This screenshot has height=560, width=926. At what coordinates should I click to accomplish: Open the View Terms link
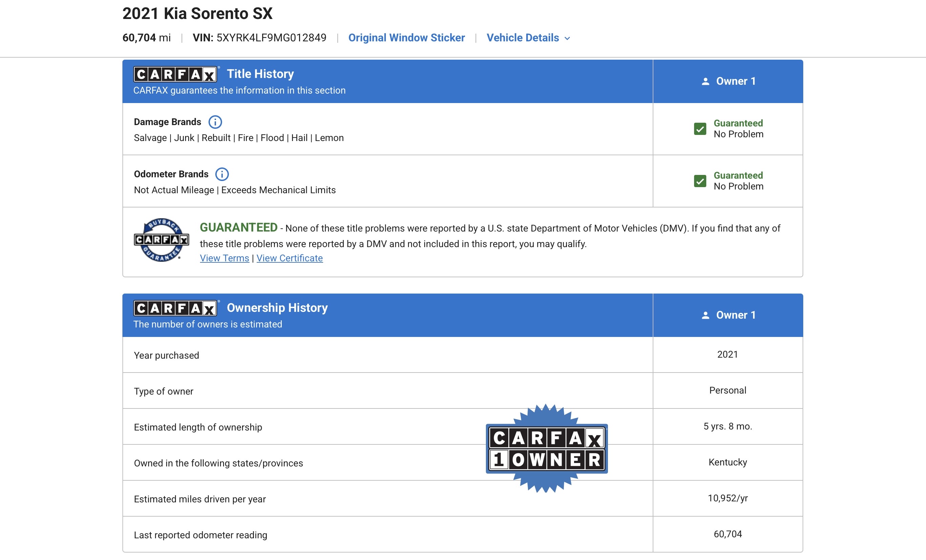click(x=224, y=258)
